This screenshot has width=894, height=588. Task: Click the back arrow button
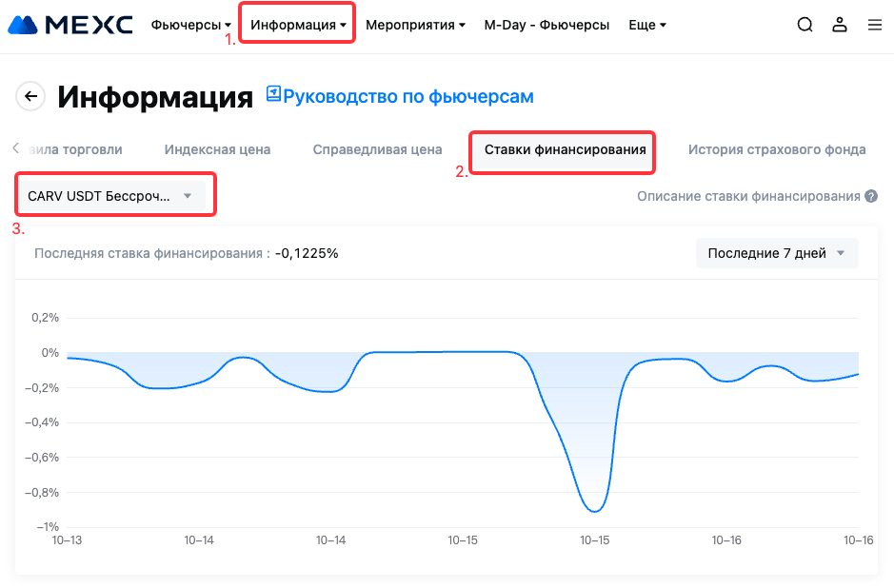(x=31, y=96)
